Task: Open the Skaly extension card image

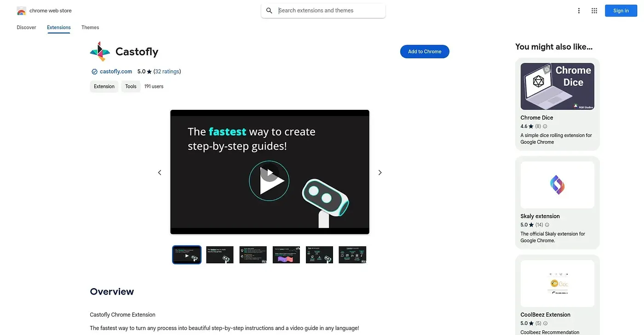Action: tap(558, 185)
